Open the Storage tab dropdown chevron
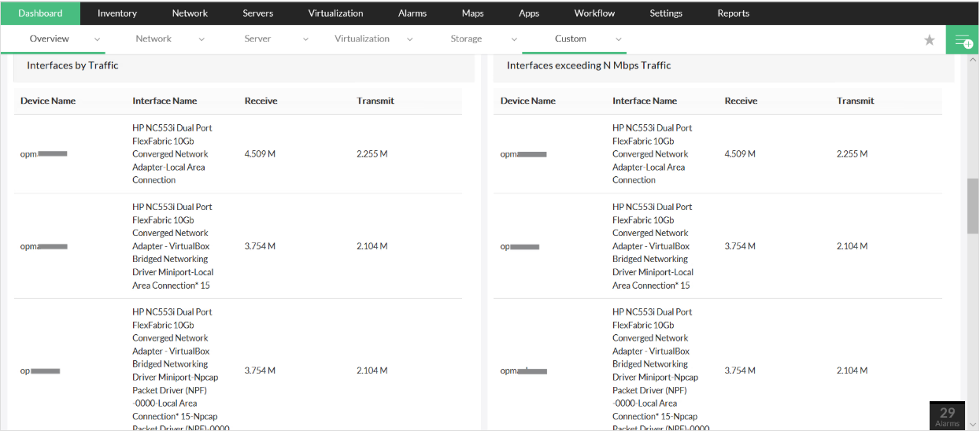Viewport: 980px width, 431px height. [x=514, y=39]
